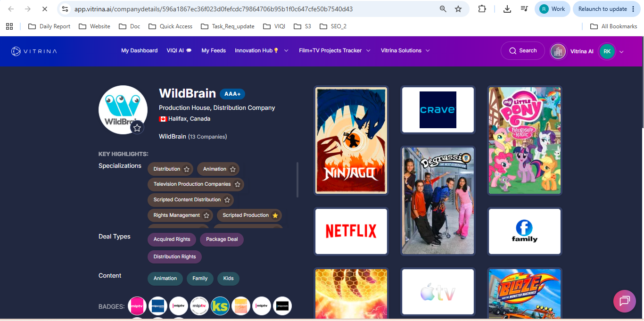Image resolution: width=644 pixels, height=321 pixels.
Task: Open the round-stamp miptv badge
Action: click(199, 306)
